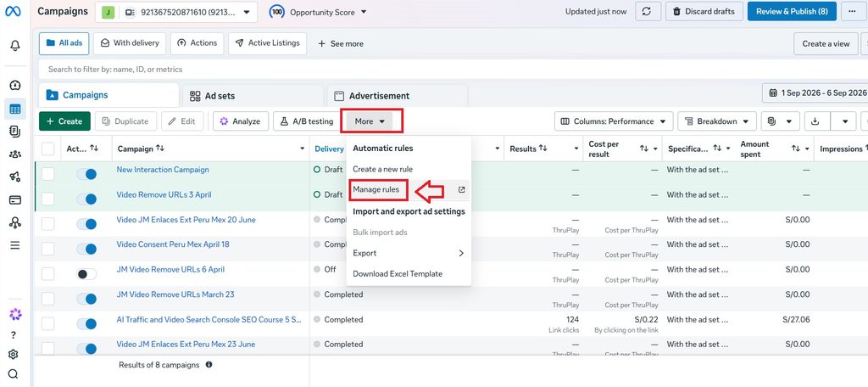
Task: Turn on JM Video Remove URLs 6 April switch
Action: 86,274
